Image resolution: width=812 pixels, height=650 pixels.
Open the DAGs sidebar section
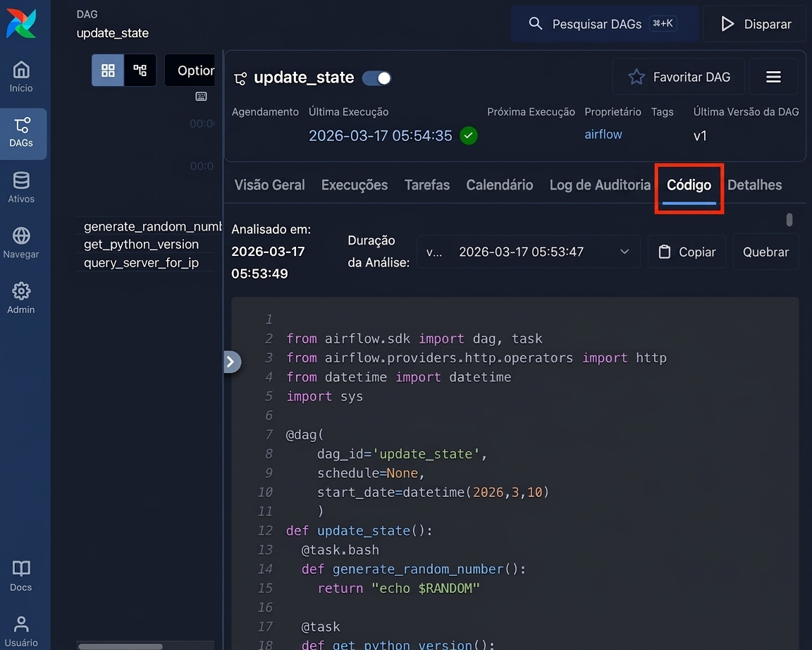[21, 133]
